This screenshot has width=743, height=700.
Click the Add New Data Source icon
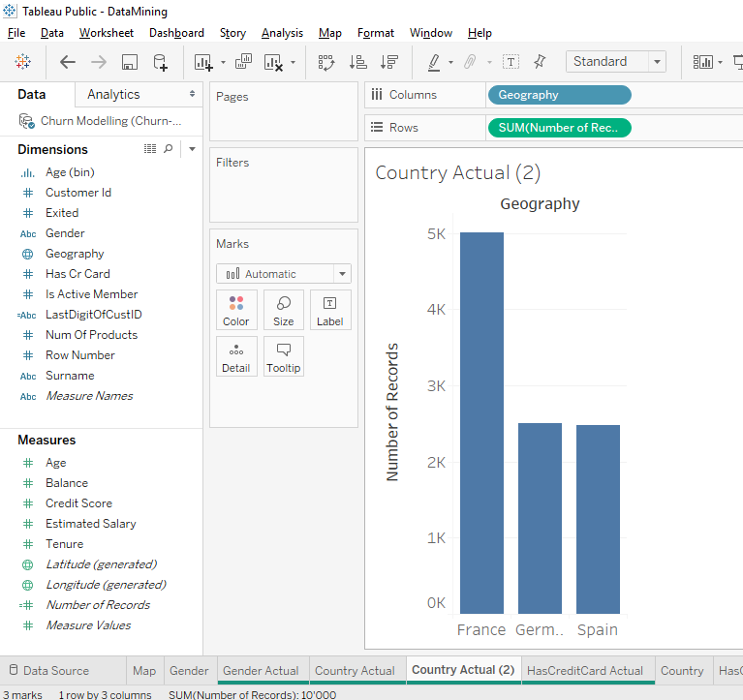161,62
